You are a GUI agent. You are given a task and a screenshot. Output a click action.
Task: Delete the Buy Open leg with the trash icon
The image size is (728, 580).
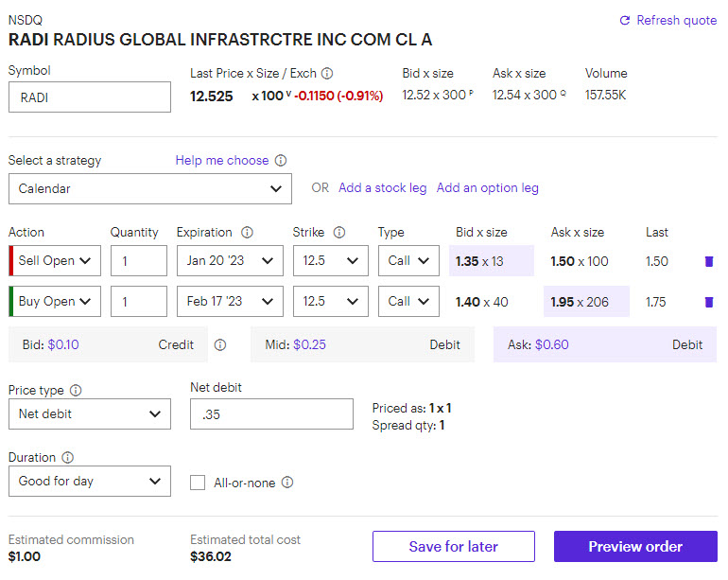(x=709, y=302)
